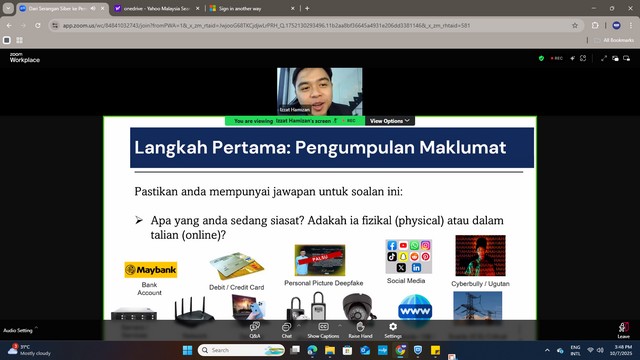Bookmark this page with the star icon
This screenshot has width=640, height=360.
575,25
